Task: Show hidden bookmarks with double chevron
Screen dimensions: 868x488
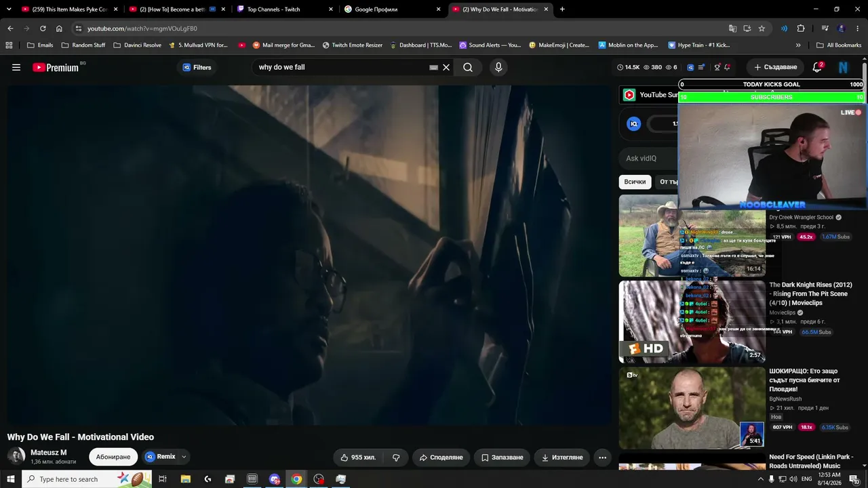Action: pos(798,45)
